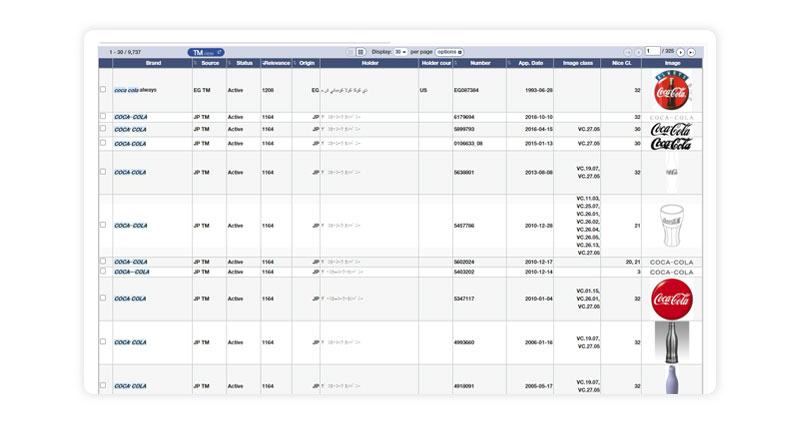Open the Always Coca-Cola disc logo thumbnail
This screenshot has width=800, height=423.
[672, 90]
